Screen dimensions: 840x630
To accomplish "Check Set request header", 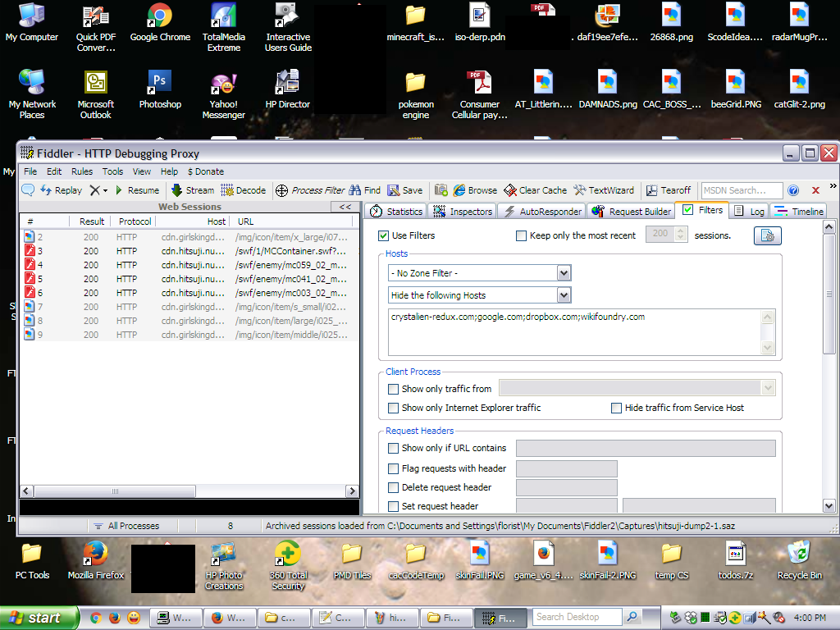I will point(393,505).
